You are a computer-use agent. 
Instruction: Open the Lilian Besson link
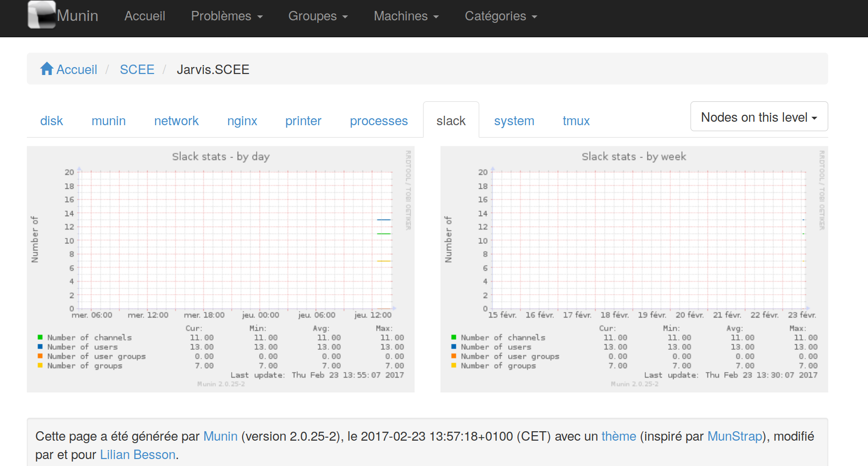click(x=138, y=455)
